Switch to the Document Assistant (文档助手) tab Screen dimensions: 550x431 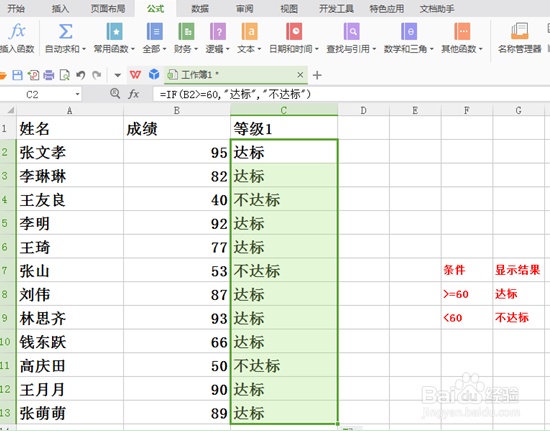[x=437, y=8]
